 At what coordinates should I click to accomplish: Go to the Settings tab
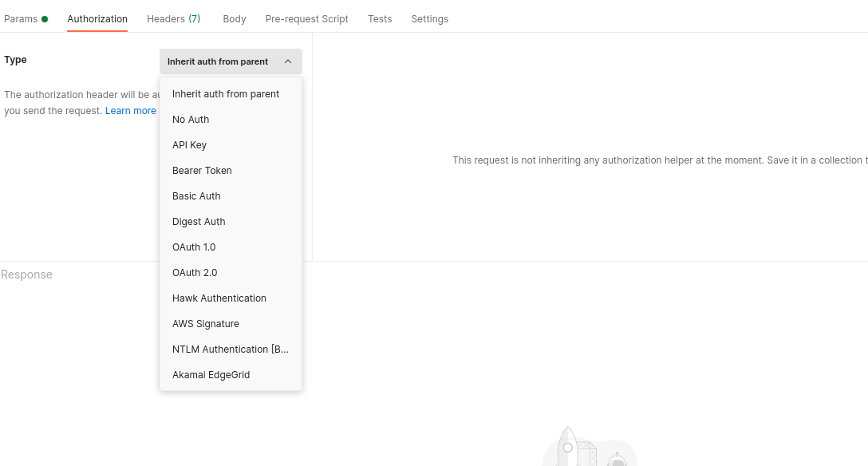[x=429, y=19]
